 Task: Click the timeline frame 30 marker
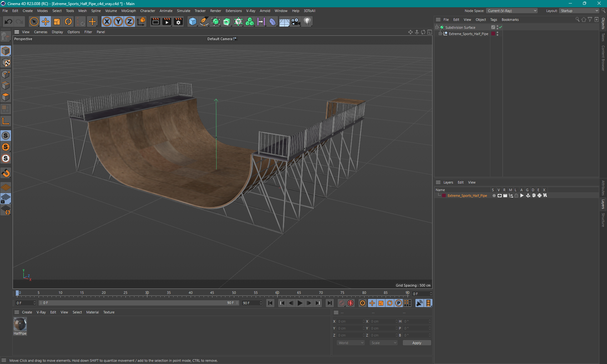[147, 293]
